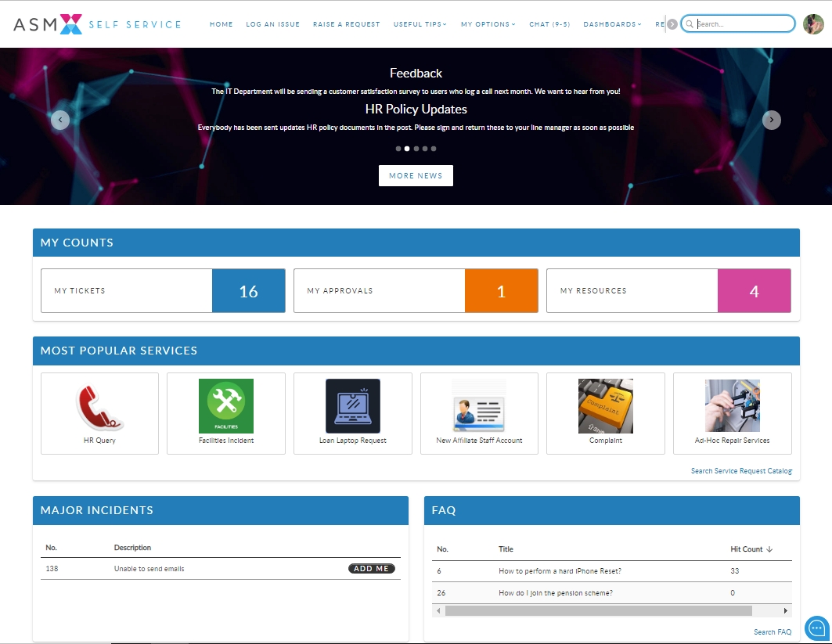Open the Loan Laptop Request icon
Screen dimensions: 832x644
352,406
